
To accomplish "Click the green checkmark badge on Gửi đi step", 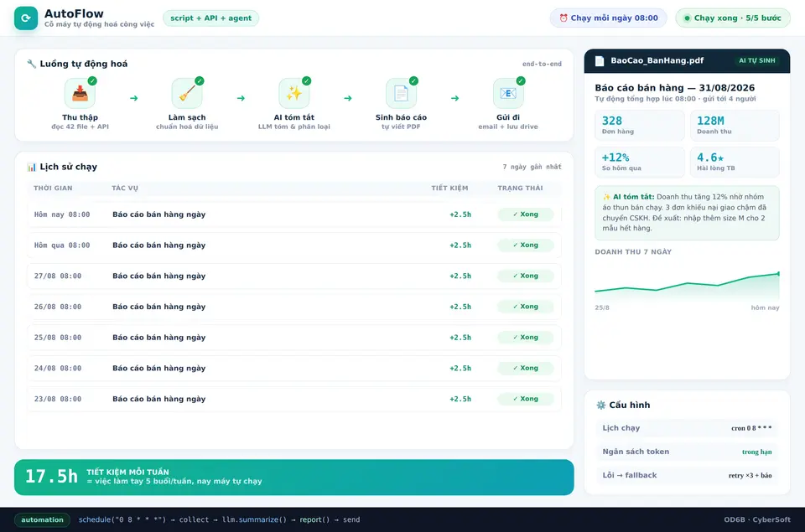I will click(521, 80).
